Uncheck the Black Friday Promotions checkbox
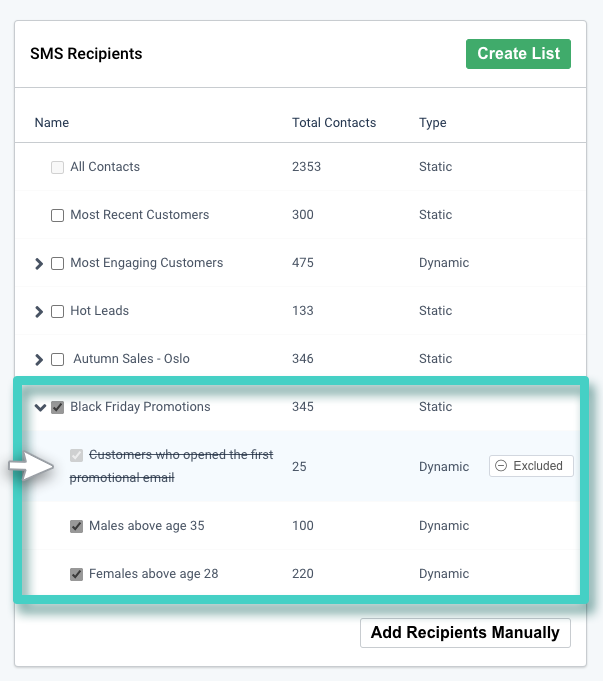 [58, 407]
